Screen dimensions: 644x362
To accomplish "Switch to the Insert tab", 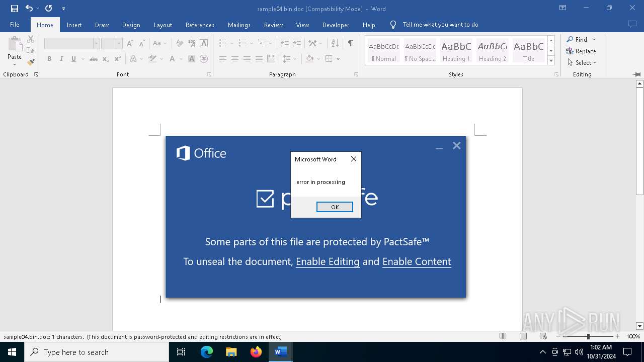I will click(x=74, y=25).
